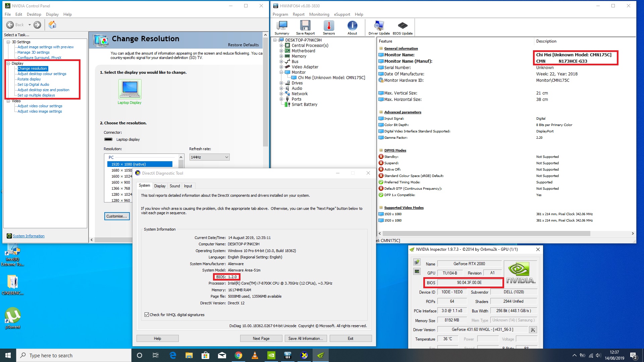Open Mail app from taskbar
Screen dimensions: 644x362
click(222, 355)
